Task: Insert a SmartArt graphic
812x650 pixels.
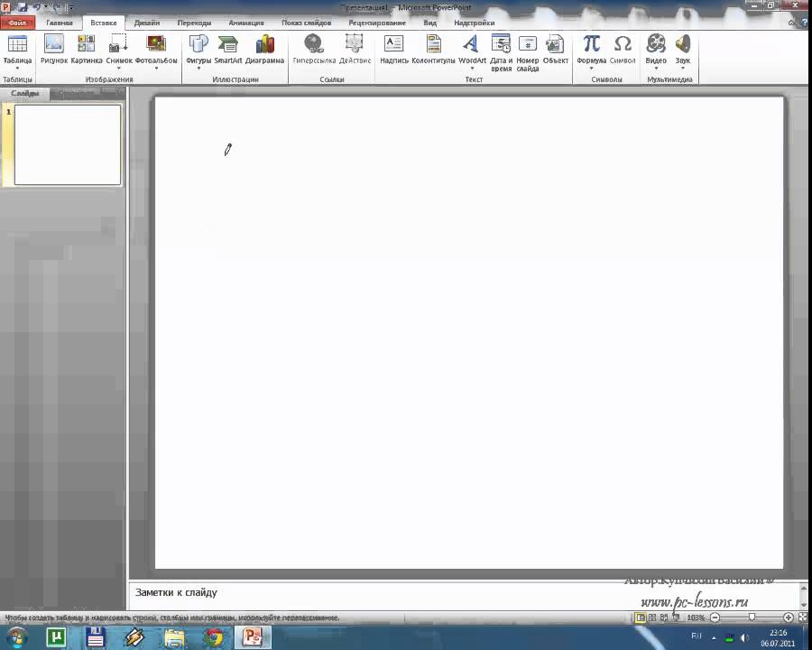Action: pos(228,50)
